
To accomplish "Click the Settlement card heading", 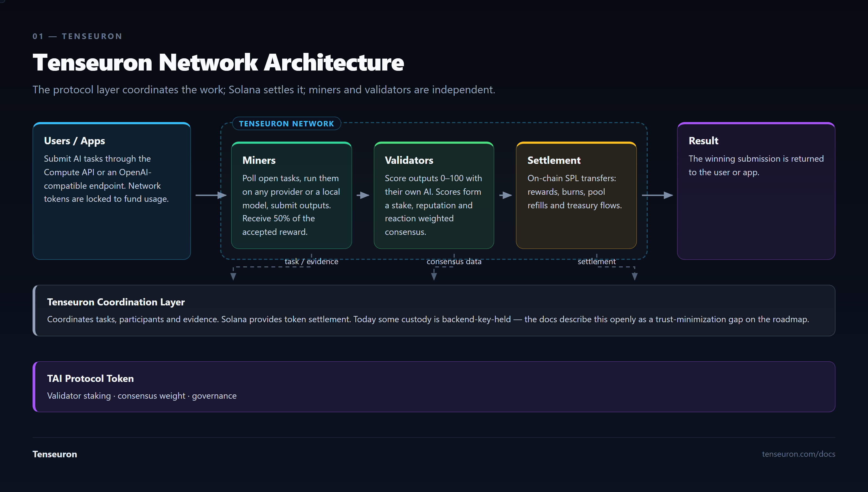I will 554,160.
